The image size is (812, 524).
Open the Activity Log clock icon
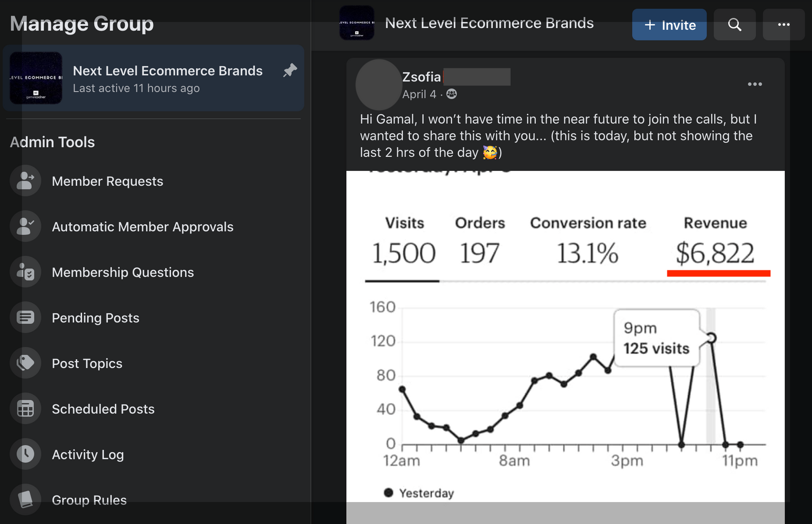[25, 454]
